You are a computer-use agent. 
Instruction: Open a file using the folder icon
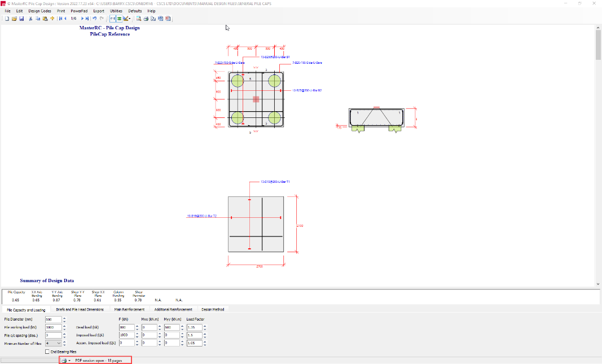14,19
